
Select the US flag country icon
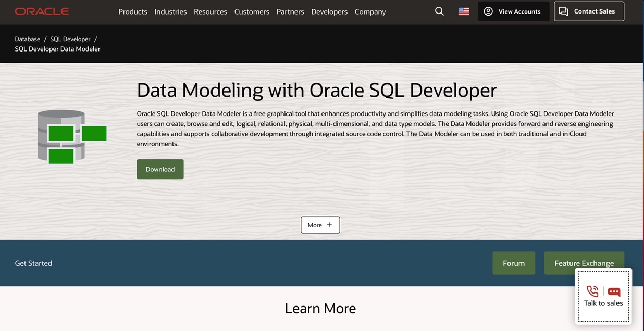tap(464, 11)
